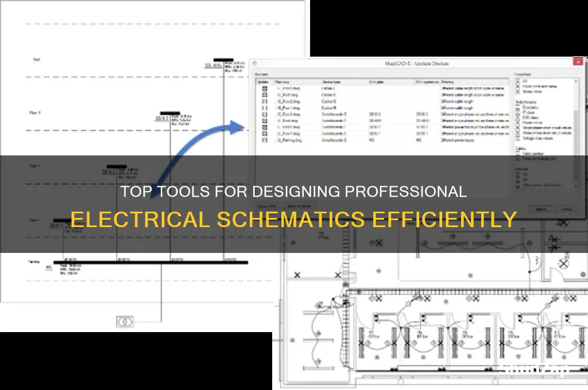Click the Update column header

click(265, 81)
